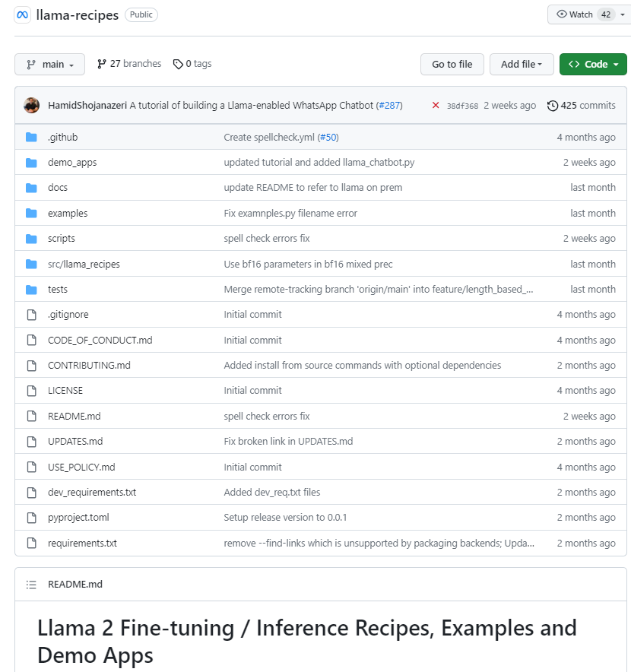Open the 'Setup release version to 0.0.1' commit
The width and height of the screenshot is (631, 672).
tap(285, 517)
